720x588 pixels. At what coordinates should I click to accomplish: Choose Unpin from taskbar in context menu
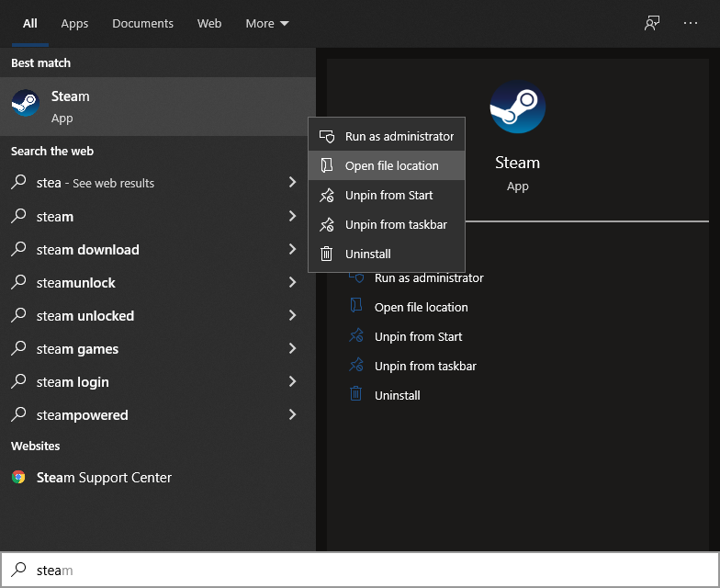point(396,224)
